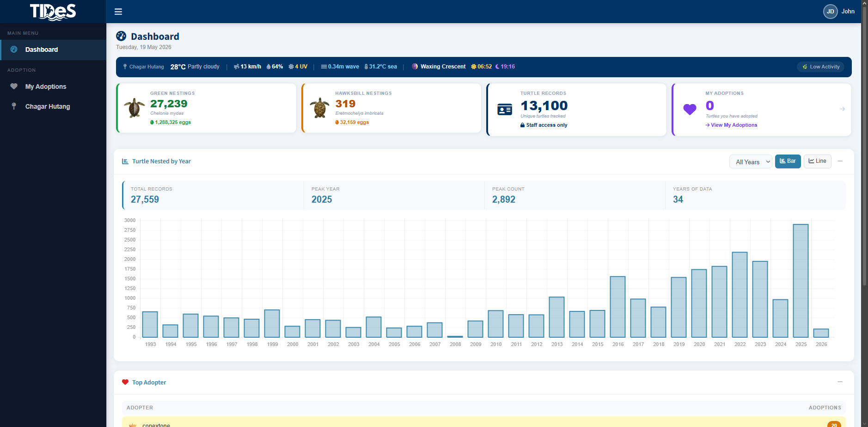Switch chart to Line view
This screenshot has width=868, height=427.
[817, 161]
